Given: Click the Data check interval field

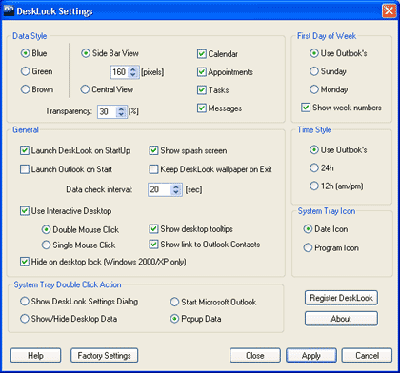Looking at the screenshot, I should [x=159, y=190].
